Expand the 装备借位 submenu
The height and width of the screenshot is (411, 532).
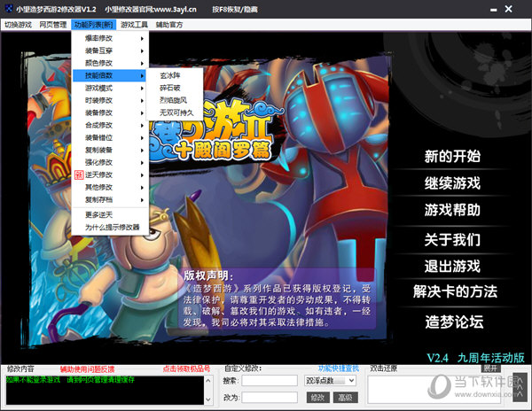pyautogui.click(x=110, y=137)
